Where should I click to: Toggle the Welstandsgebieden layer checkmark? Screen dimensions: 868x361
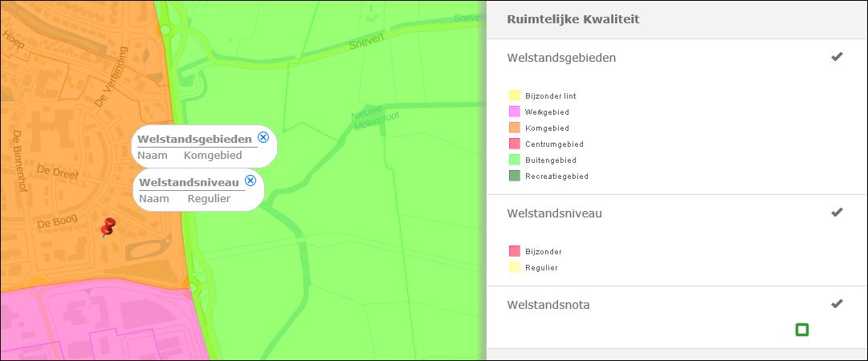tap(837, 57)
